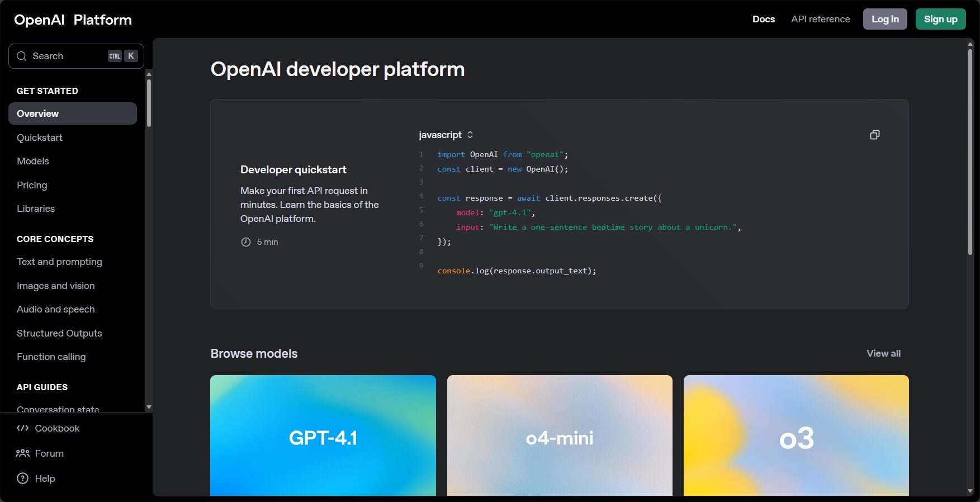Click the import OpenAI code line

click(503, 154)
